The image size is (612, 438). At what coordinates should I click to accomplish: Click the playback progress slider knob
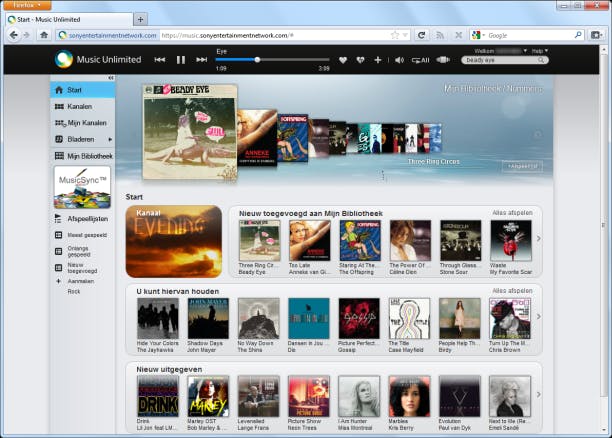click(x=257, y=60)
